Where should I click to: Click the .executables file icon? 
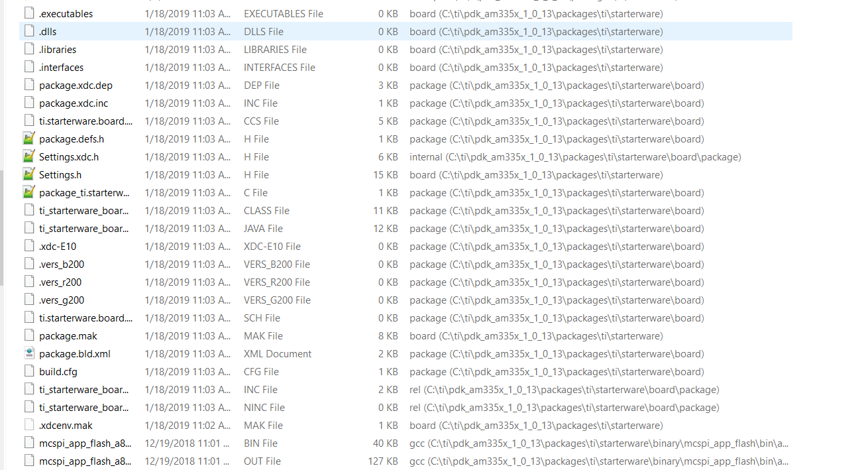click(x=28, y=12)
